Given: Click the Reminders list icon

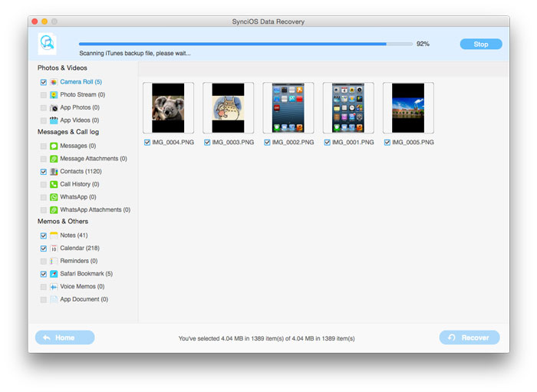Looking at the screenshot, I should click(54, 262).
